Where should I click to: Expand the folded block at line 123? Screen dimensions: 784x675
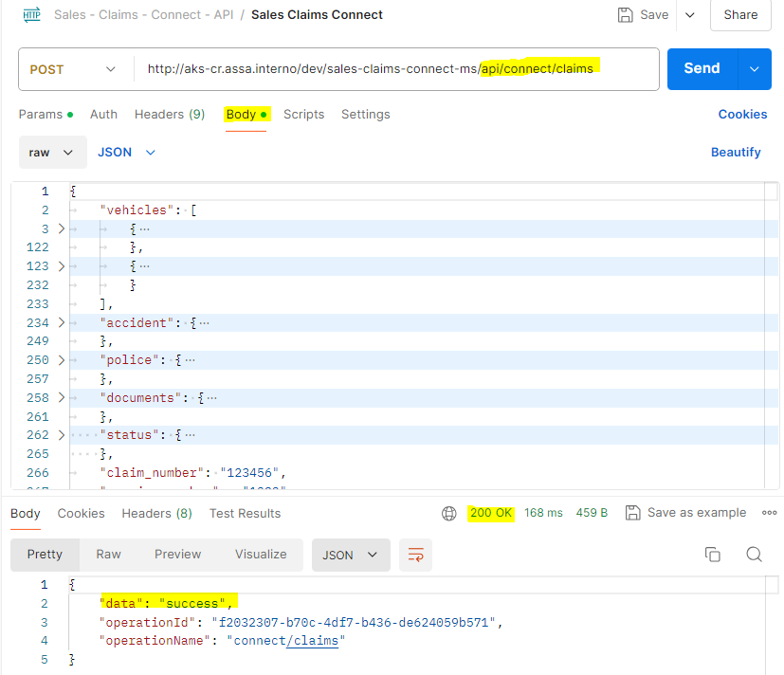62,266
